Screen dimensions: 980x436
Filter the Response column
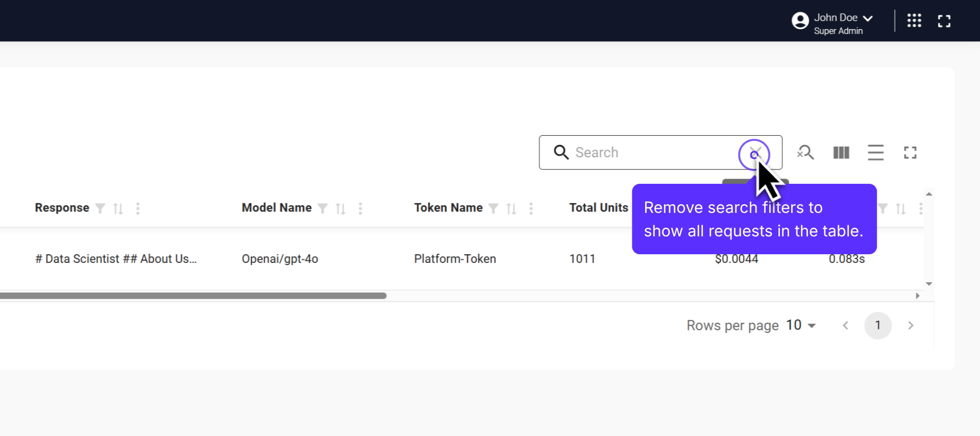pyautogui.click(x=101, y=208)
